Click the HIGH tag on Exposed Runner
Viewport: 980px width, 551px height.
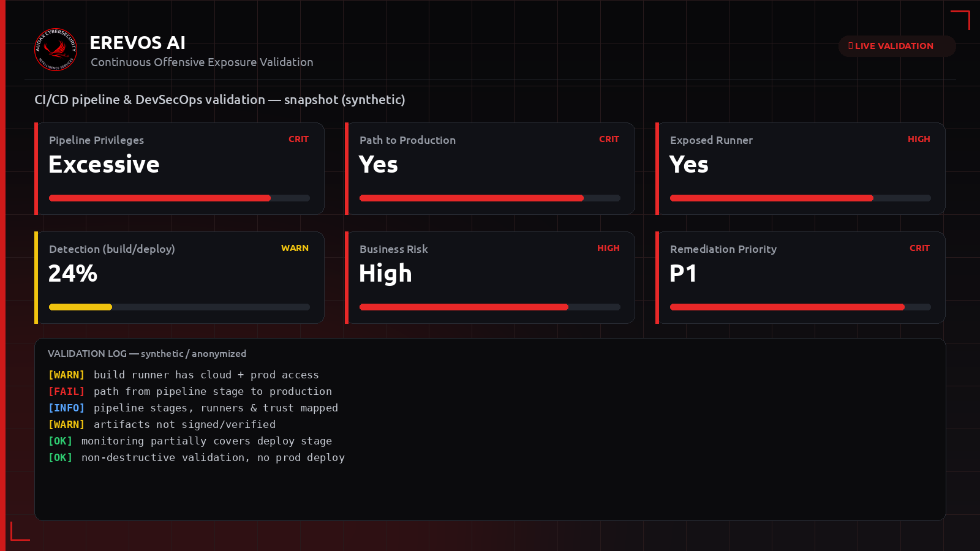point(919,140)
